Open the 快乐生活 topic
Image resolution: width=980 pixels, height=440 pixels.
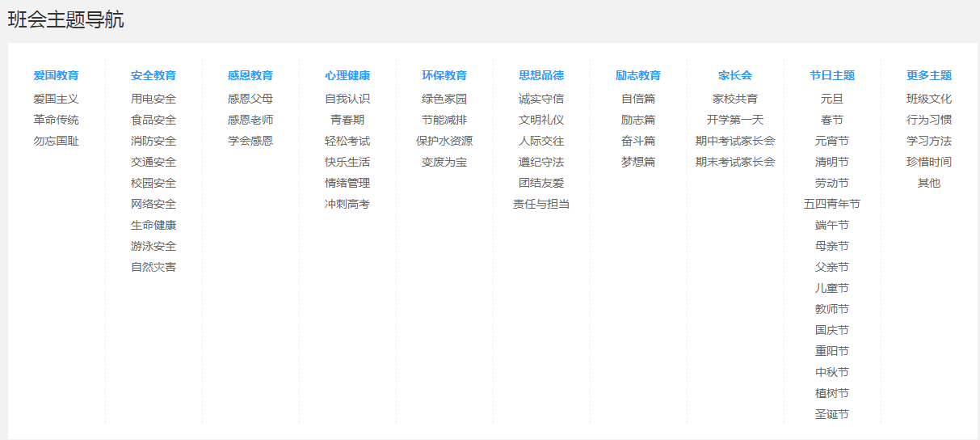pyautogui.click(x=347, y=162)
